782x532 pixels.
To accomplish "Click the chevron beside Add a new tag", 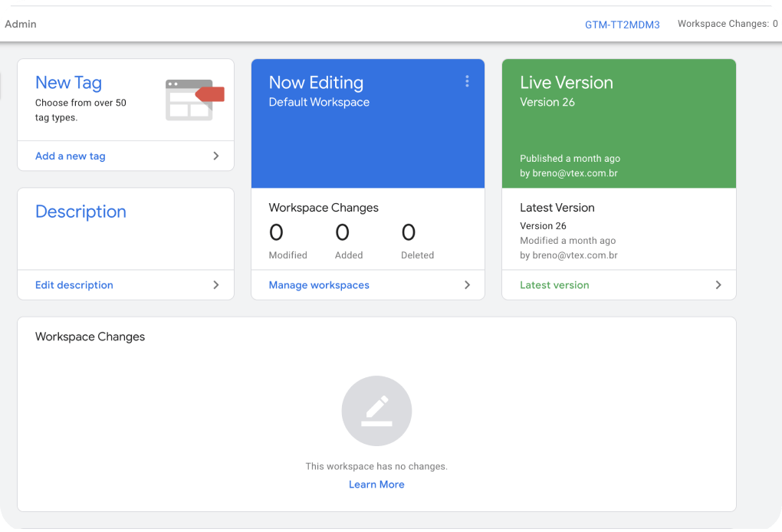I will pyautogui.click(x=216, y=156).
